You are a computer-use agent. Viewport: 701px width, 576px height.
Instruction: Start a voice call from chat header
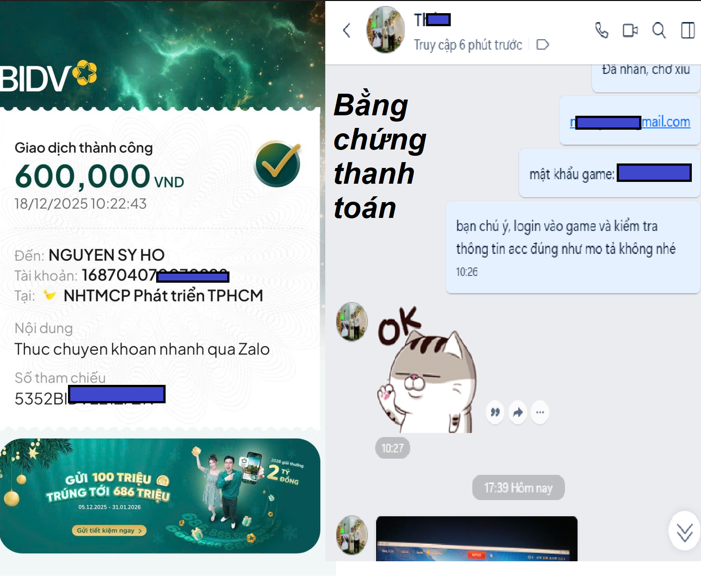tap(602, 30)
